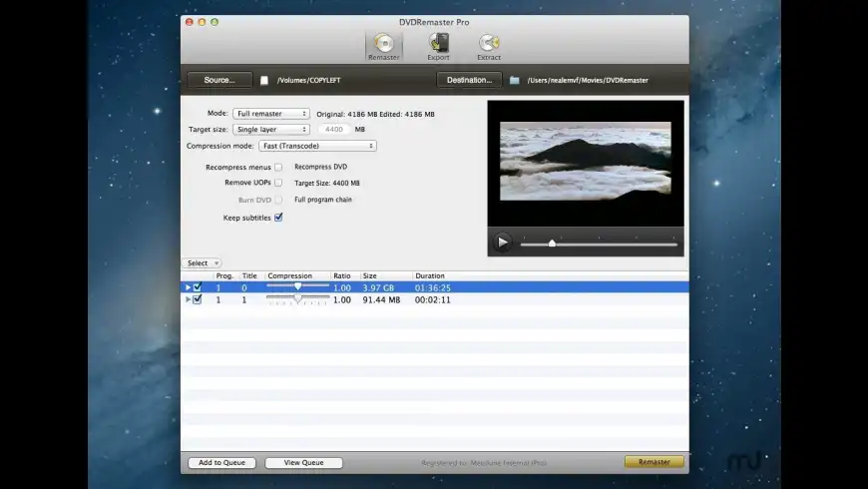Image resolution: width=868 pixels, height=489 pixels.
Task: Click the yellow Remaster button
Action: point(653,462)
